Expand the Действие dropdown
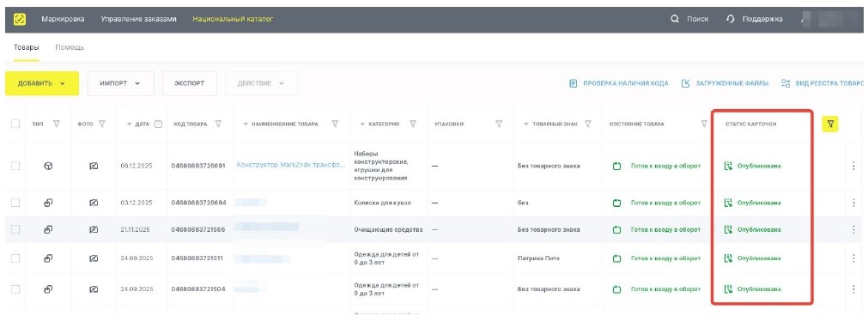868x316 pixels. 261,83
